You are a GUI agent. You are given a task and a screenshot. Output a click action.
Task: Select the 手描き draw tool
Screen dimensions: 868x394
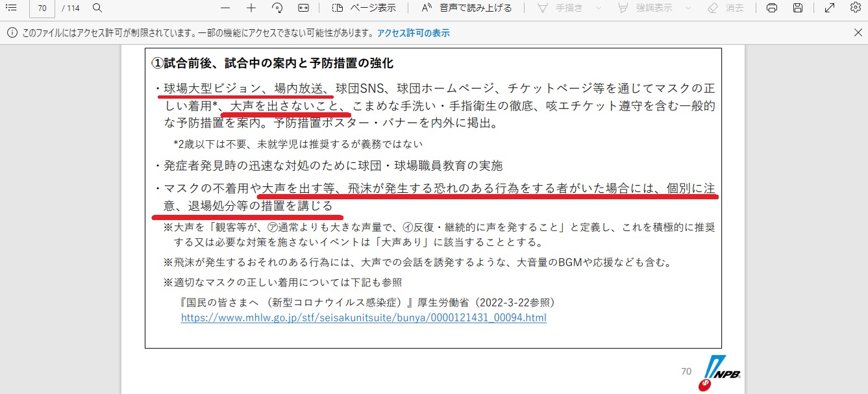[x=561, y=8]
